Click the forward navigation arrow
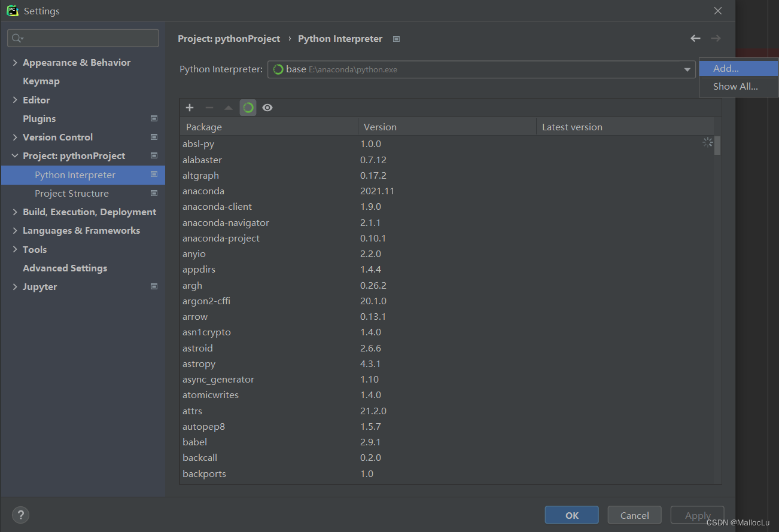Image resolution: width=779 pixels, height=532 pixels. click(x=716, y=38)
